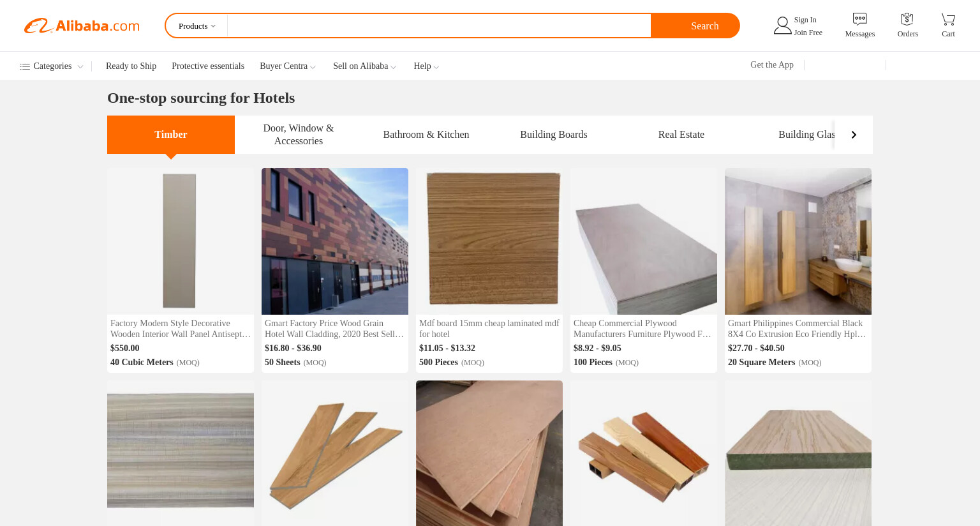
Task: Click the orange Search button
Action: [695, 26]
